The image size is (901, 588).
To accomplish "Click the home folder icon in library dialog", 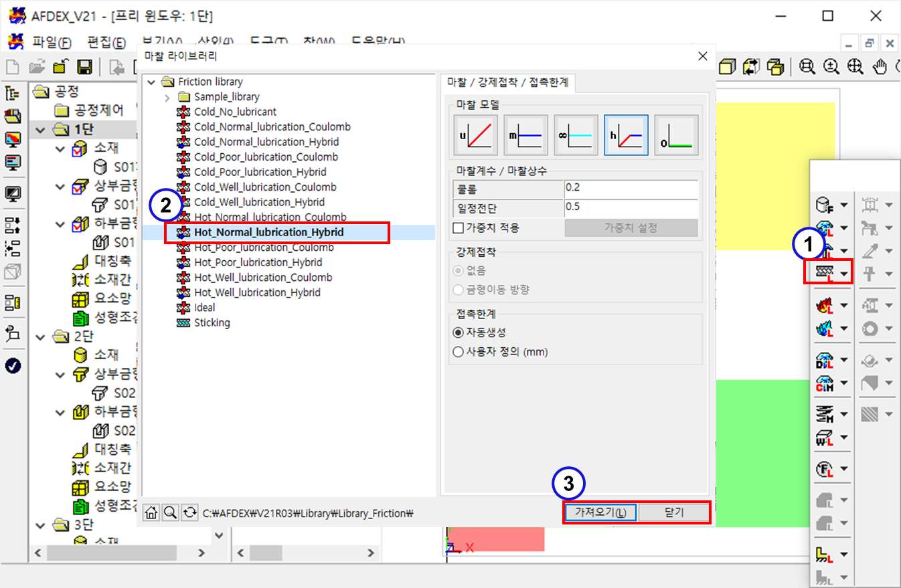I will tap(151, 513).
